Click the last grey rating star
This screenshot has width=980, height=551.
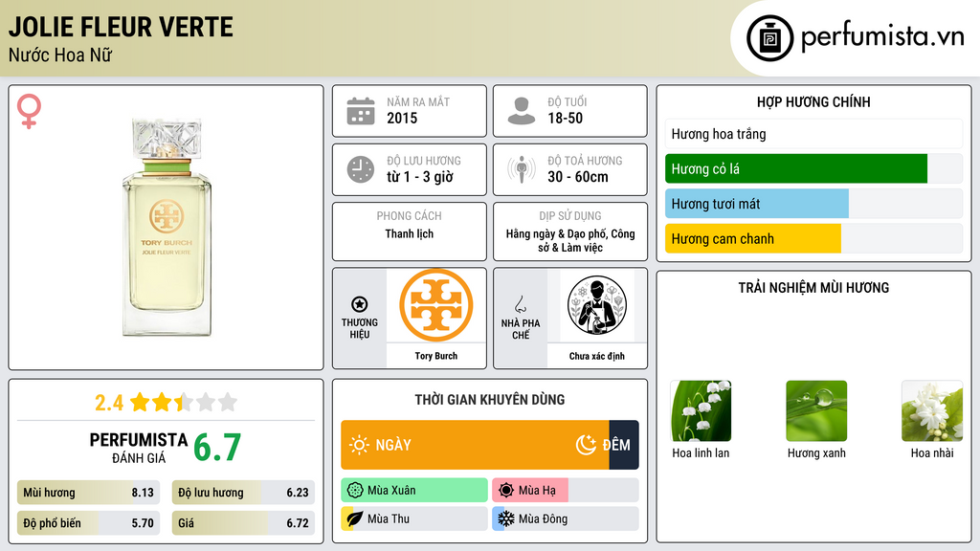click(x=228, y=402)
